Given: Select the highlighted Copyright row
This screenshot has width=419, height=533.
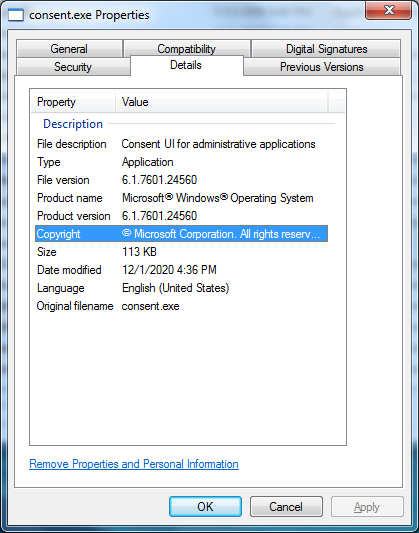Looking at the screenshot, I should point(181,234).
